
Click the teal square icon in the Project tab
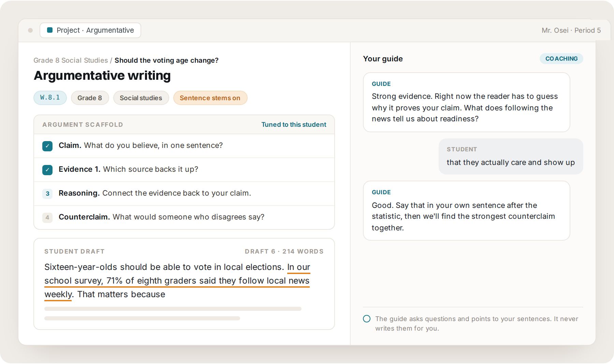(x=50, y=30)
